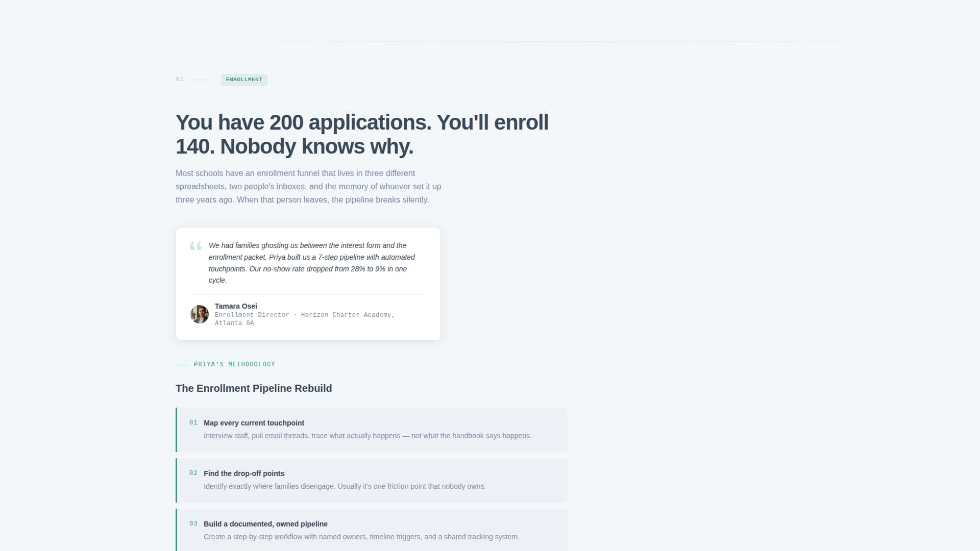Click 'Enrollment Director · Horizon Charter Academy' caption
The width and height of the screenshot is (980, 551).
305,319
